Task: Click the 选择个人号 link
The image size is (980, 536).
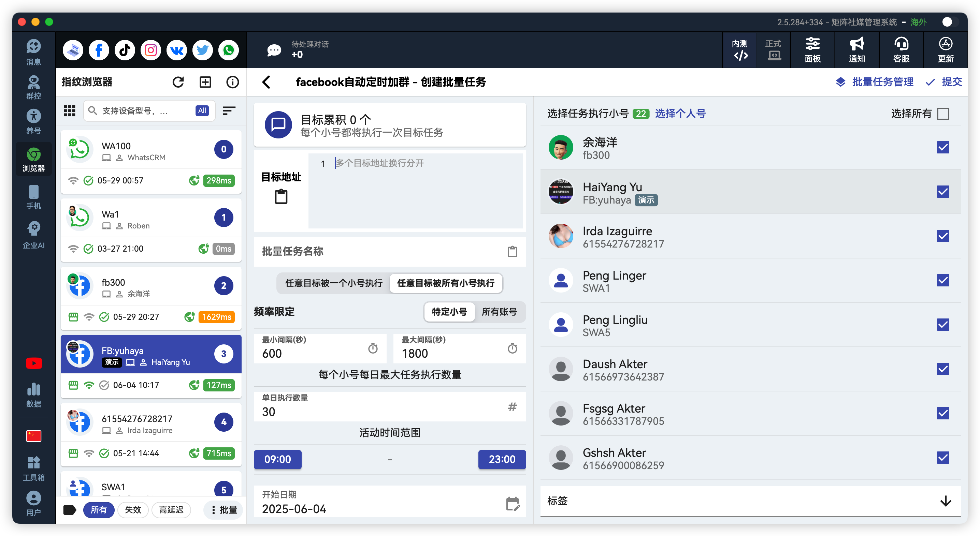Action: tap(680, 114)
